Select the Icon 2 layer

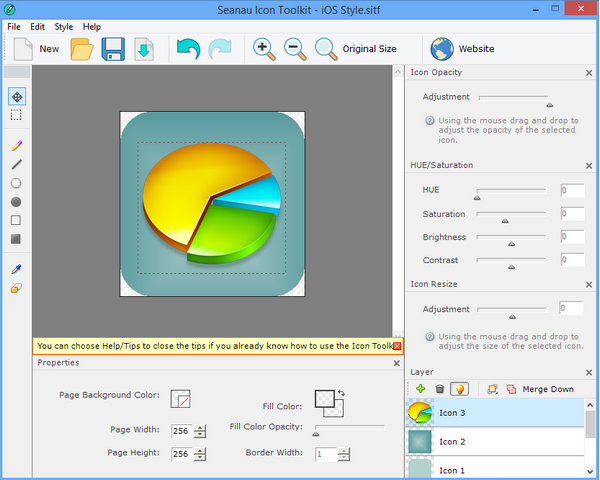495,441
